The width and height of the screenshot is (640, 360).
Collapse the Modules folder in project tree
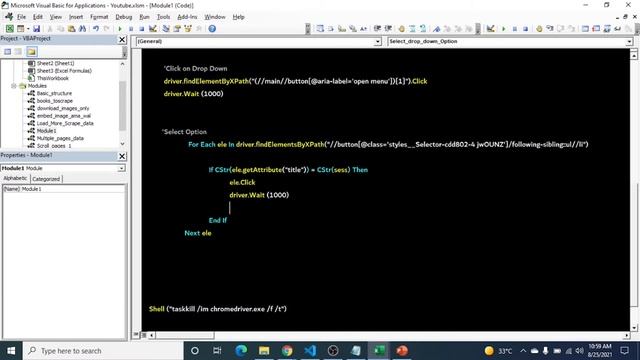coord(13,86)
